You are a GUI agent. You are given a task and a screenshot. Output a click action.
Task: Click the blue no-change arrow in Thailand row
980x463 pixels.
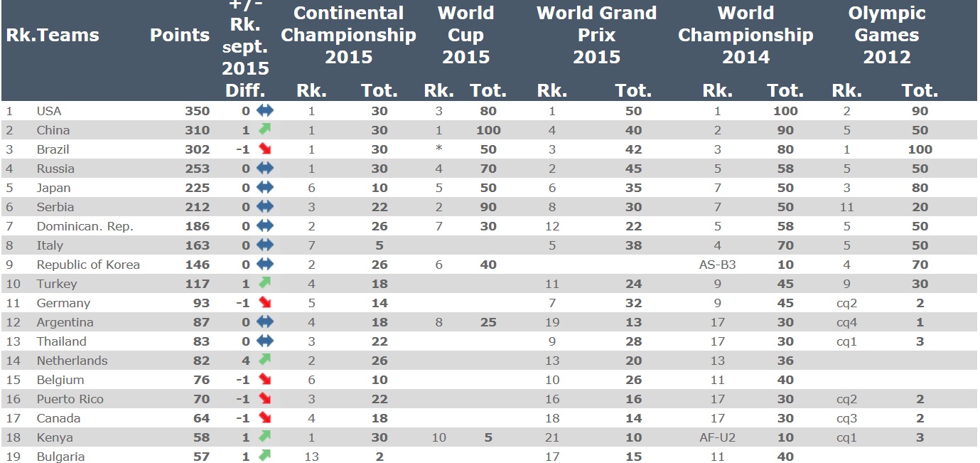265,341
